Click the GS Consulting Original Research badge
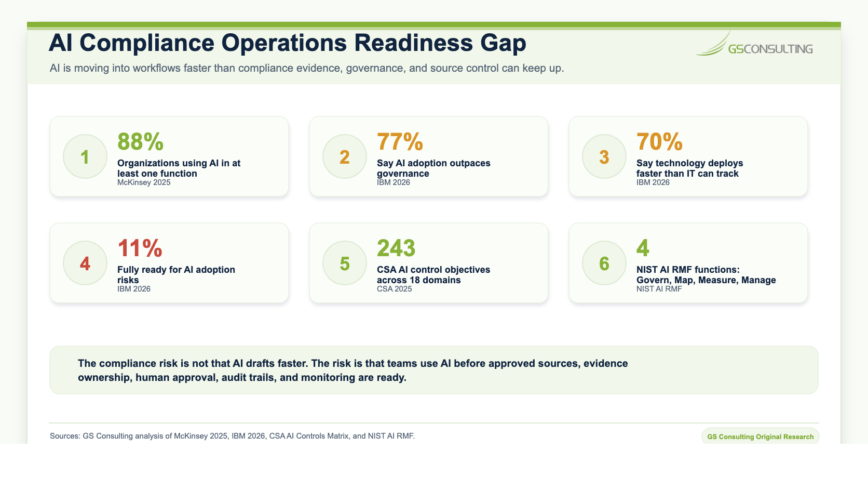 [760, 437]
